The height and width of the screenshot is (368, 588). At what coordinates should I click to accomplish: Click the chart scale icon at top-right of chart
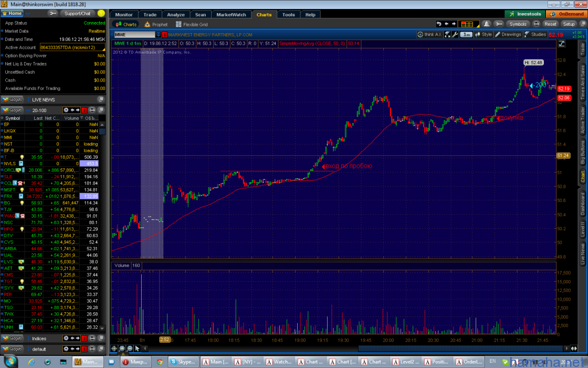coord(561,44)
